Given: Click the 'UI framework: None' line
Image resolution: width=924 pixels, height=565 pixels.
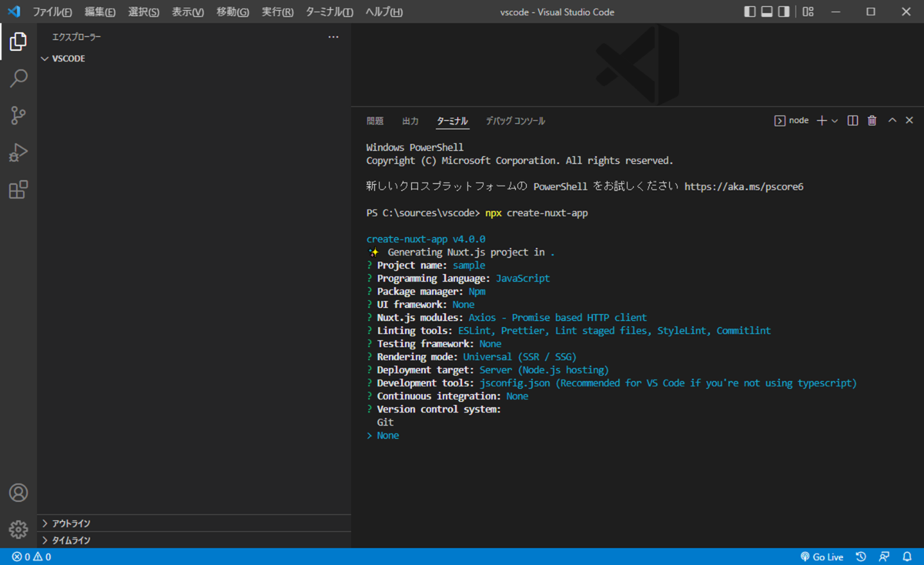Looking at the screenshot, I should pos(420,305).
